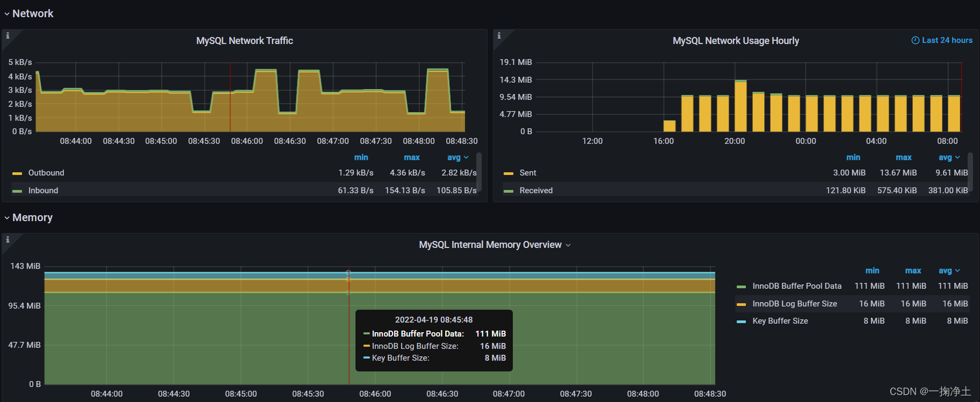Image resolution: width=980 pixels, height=402 pixels.
Task: Toggle the Outbound series in legend
Action: tap(46, 173)
